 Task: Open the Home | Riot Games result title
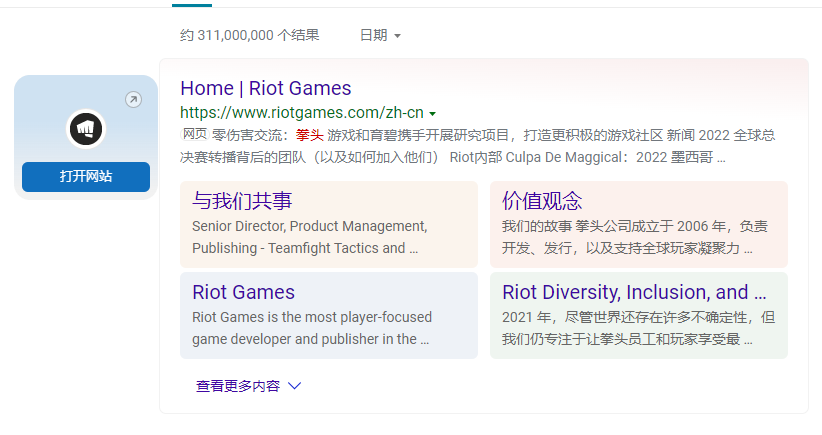[x=266, y=88]
